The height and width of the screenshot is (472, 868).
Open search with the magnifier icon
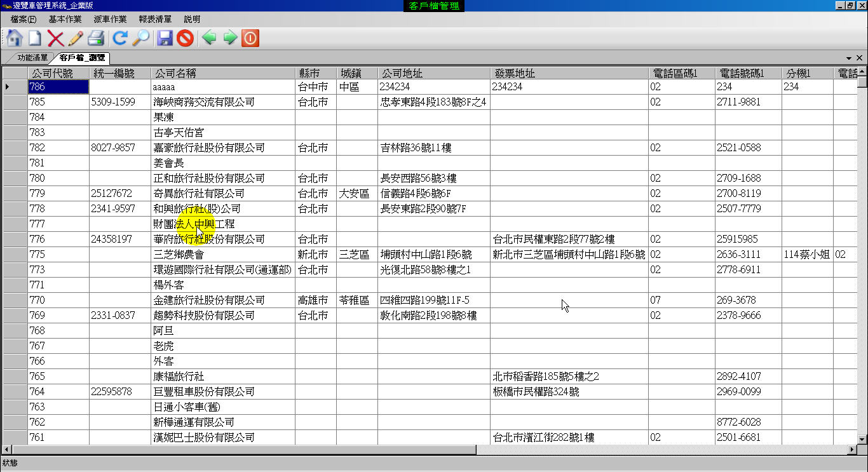[140, 38]
